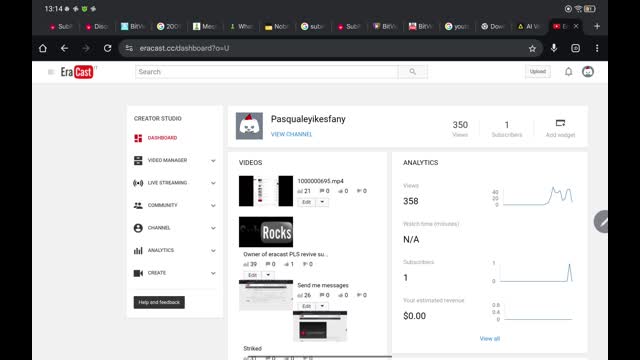Click the 350 Views counter
Viewport: 640px width, 360px height.
pyautogui.click(x=460, y=129)
